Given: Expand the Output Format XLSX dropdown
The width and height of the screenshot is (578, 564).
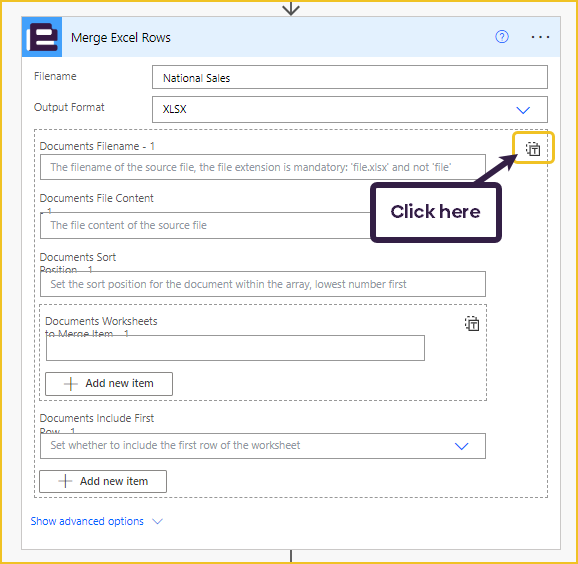Looking at the screenshot, I should tap(349, 109).
